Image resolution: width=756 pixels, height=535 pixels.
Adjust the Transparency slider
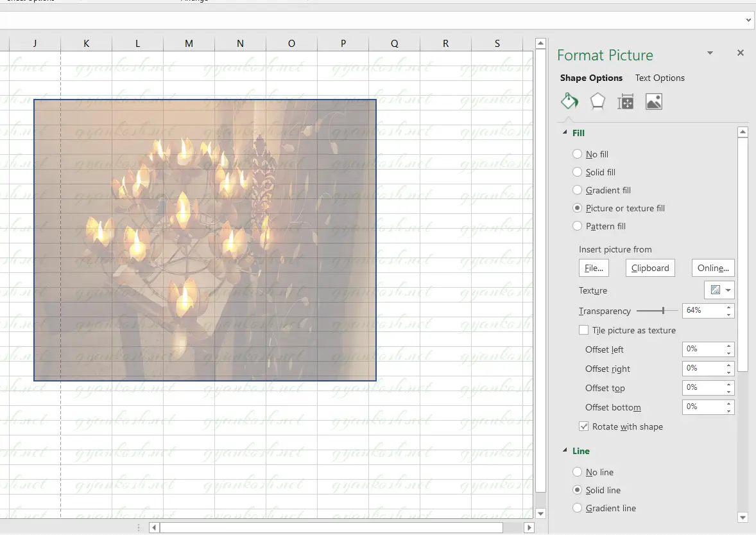click(664, 311)
